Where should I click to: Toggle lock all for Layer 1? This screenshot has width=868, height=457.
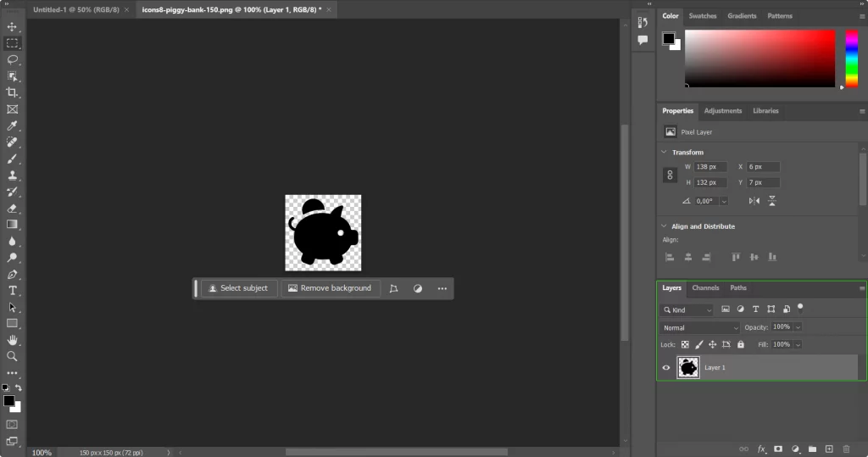[741, 344]
